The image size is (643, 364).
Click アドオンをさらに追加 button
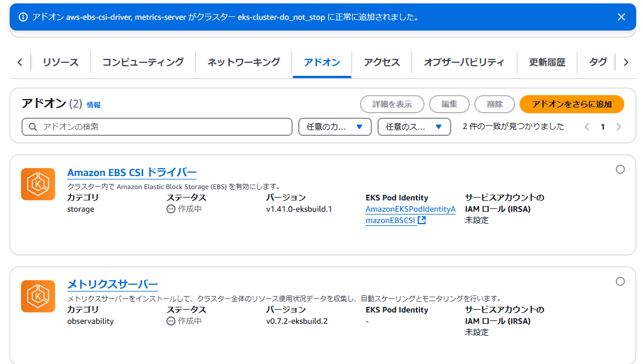point(572,104)
